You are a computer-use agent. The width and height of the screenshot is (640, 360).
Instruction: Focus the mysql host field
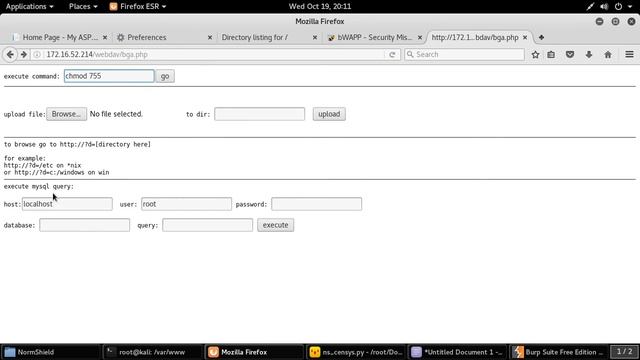click(67, 204)
